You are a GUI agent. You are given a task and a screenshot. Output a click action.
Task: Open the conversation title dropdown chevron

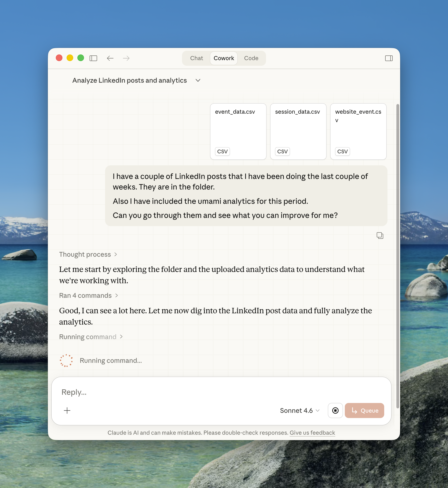point(198,80)
